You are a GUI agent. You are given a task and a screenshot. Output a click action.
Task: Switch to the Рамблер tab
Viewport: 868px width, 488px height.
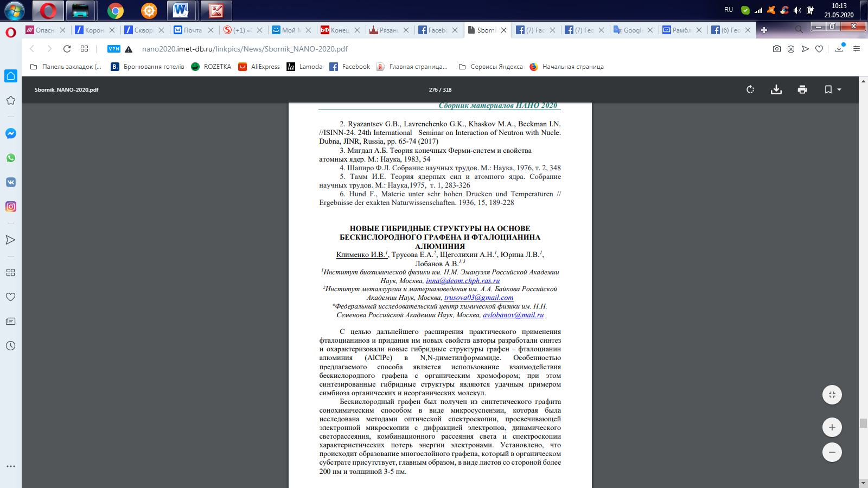click(682, 30)
